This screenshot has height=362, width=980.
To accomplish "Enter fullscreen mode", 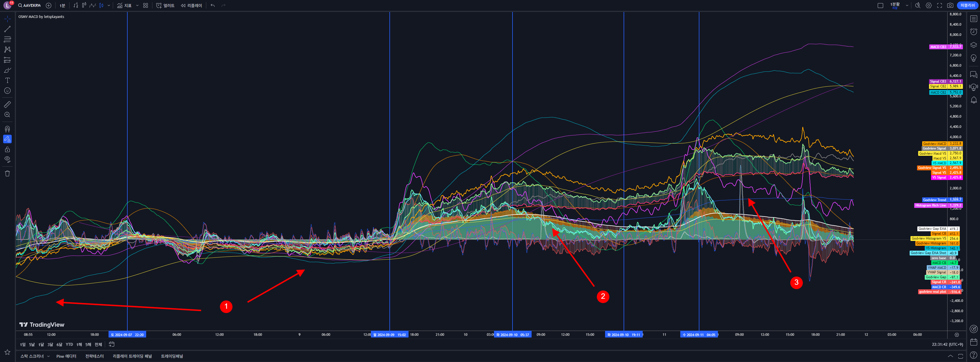I will click(x=939, y=5).
